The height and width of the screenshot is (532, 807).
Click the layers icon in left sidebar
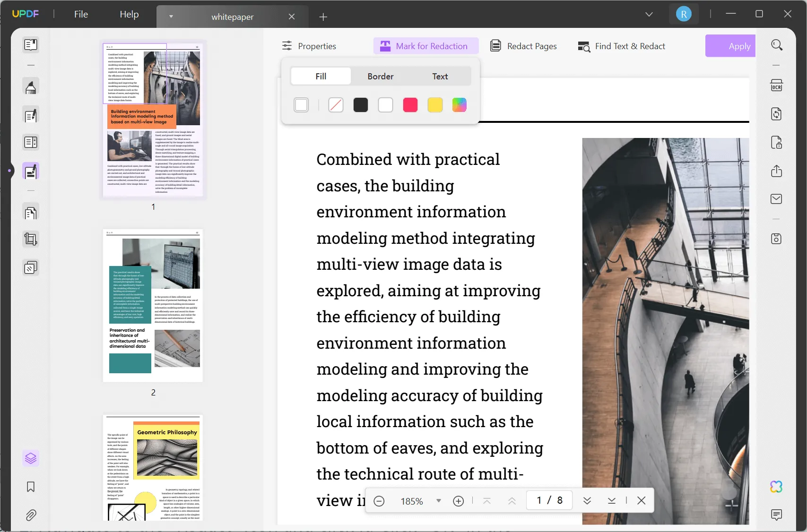pos(31,458)
